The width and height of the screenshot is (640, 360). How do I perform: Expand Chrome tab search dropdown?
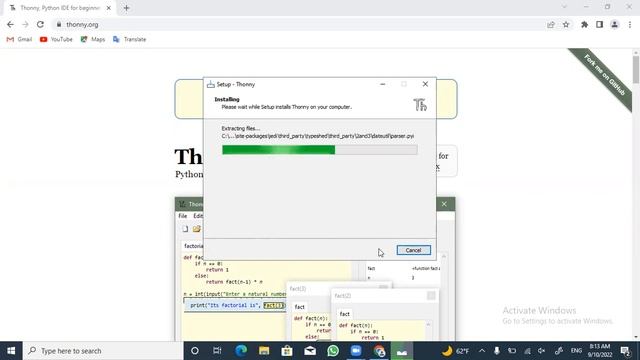click(x=564, y=7)
